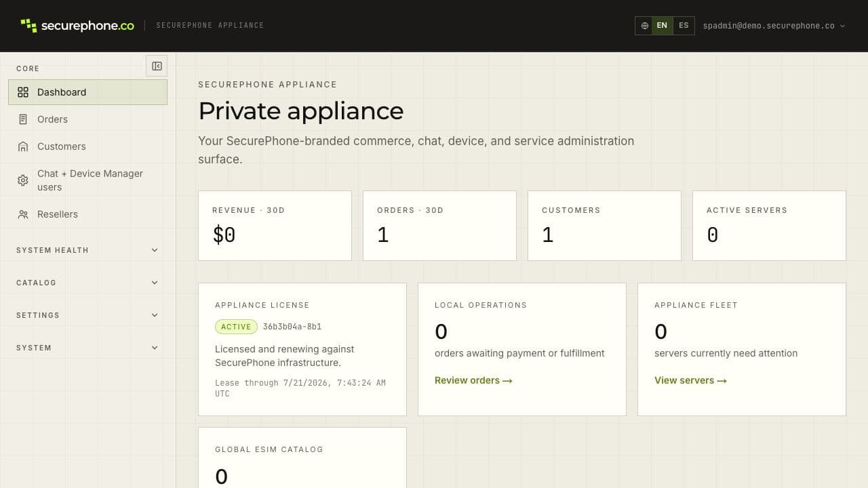Click the Orders receipt icon

(x=23, y=119)
